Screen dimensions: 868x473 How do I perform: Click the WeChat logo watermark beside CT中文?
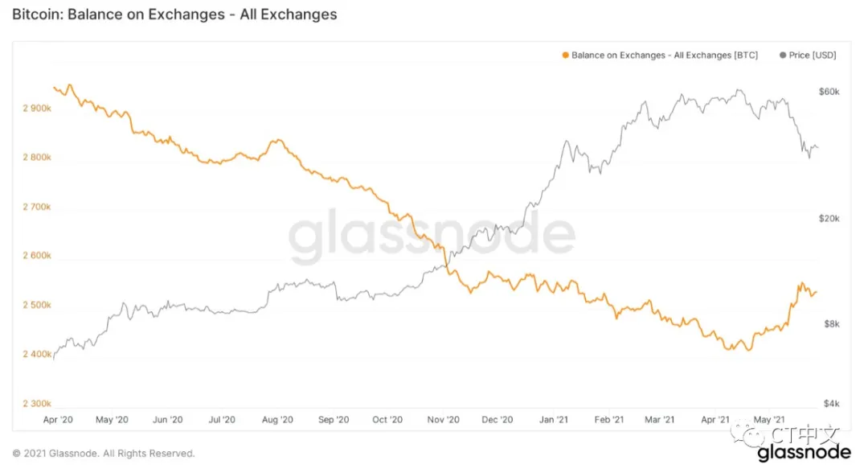coord(755,436)
